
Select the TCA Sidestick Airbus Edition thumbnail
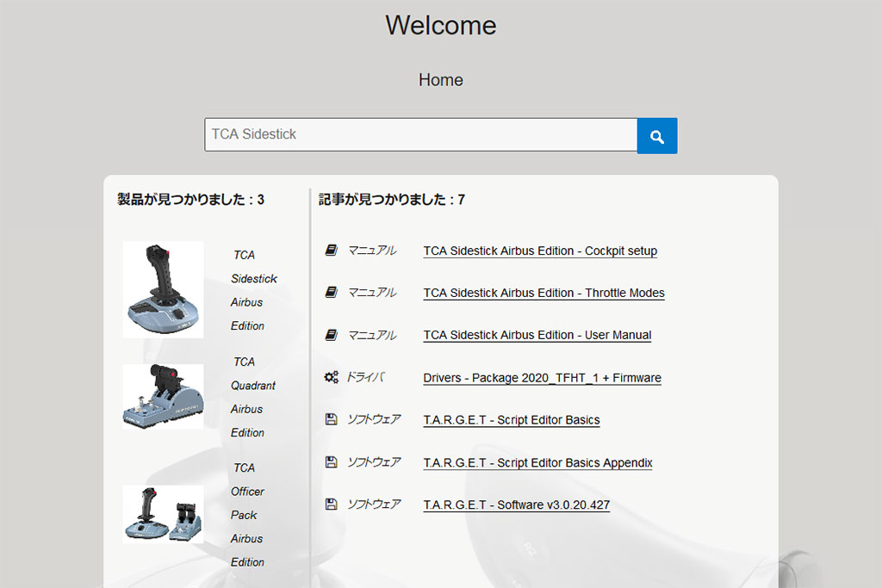click(x=164, y=289)
